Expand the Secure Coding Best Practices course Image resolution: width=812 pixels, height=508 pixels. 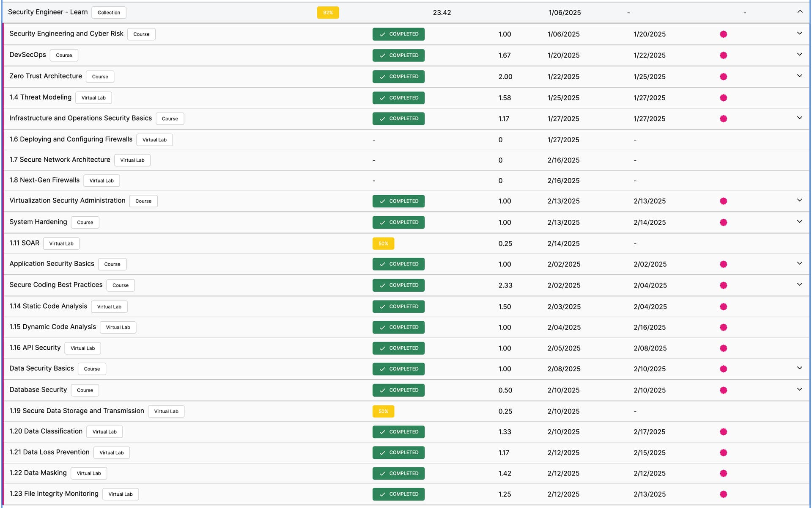tap(799, 284)
